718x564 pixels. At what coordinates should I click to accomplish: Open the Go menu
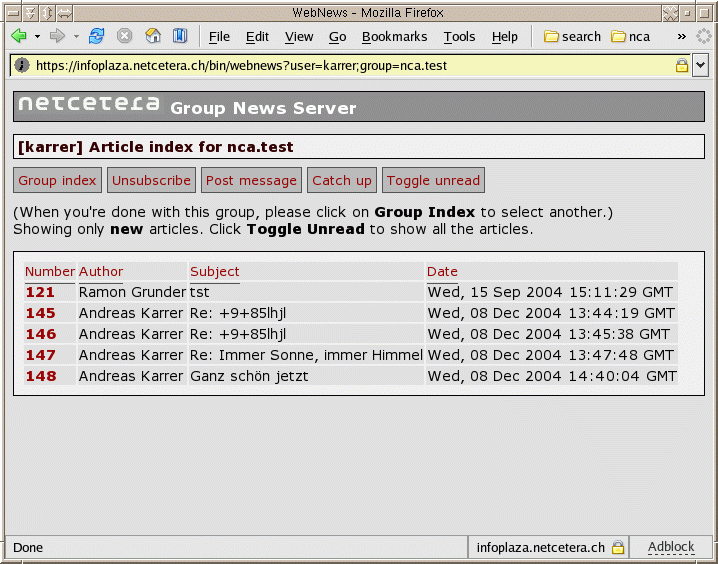click(x=337, y=37)
